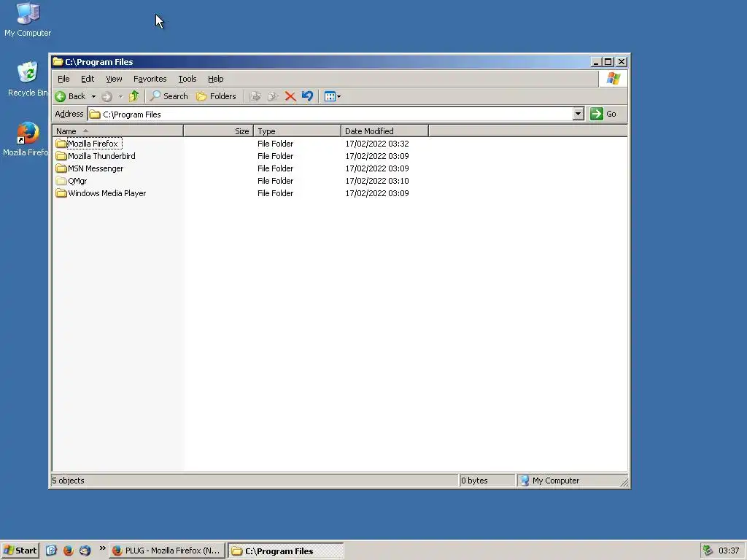This screenshot has width=747, height=560.
Task: Sort by the Name column header
Action: pos(117,131)
